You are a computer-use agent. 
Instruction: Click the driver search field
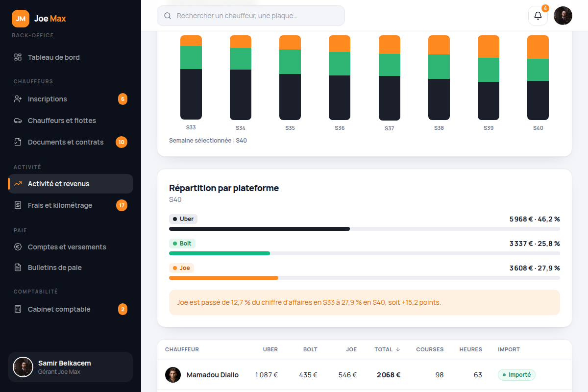(251, 16)
